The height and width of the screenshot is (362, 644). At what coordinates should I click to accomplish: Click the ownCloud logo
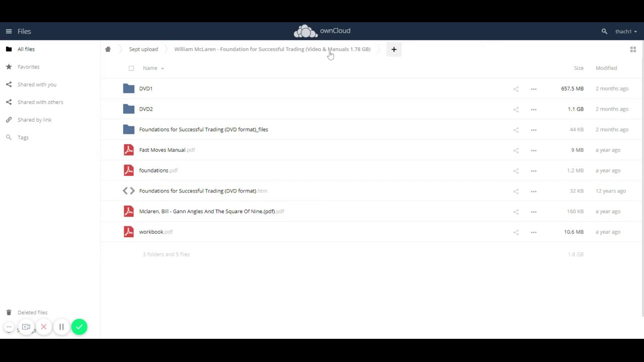coord(322,31)
